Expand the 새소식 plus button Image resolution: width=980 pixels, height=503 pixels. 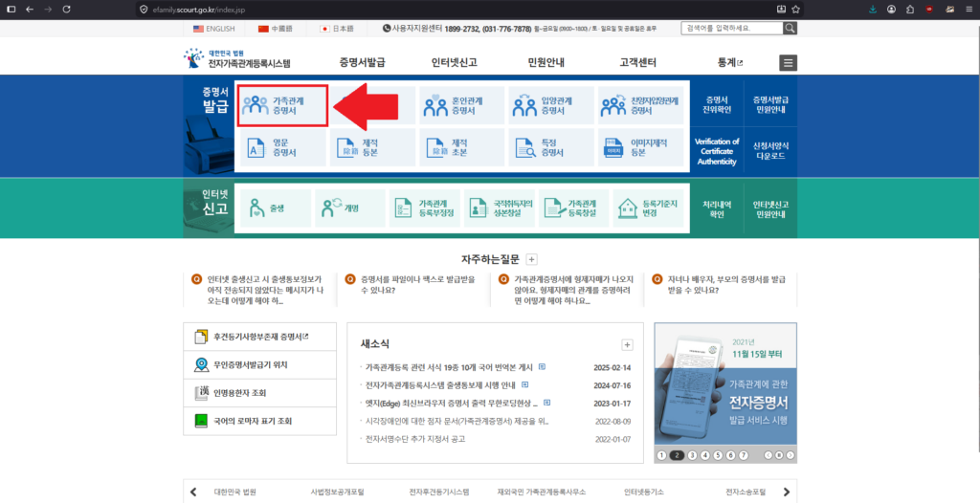pos(628,345)
